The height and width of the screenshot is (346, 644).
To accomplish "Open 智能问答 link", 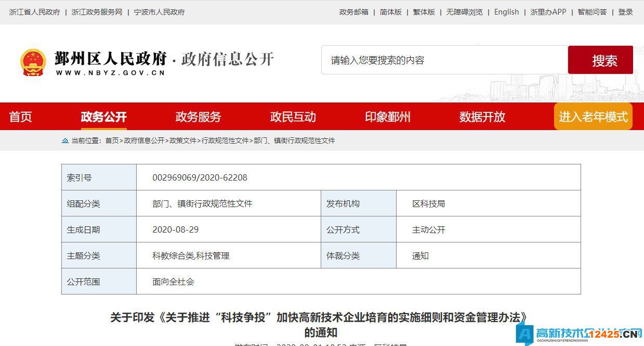I will [593, 12].
